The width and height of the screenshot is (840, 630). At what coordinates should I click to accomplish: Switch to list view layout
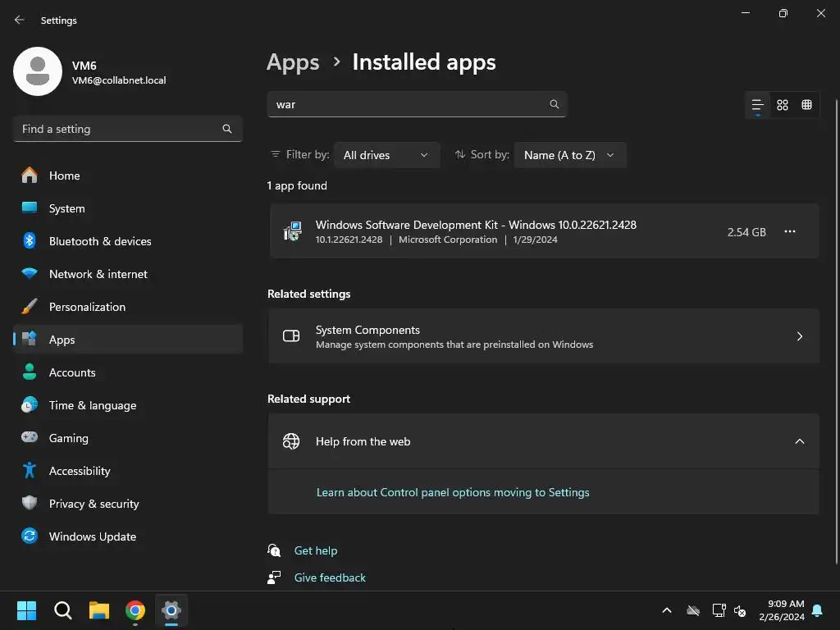(758, 105)
